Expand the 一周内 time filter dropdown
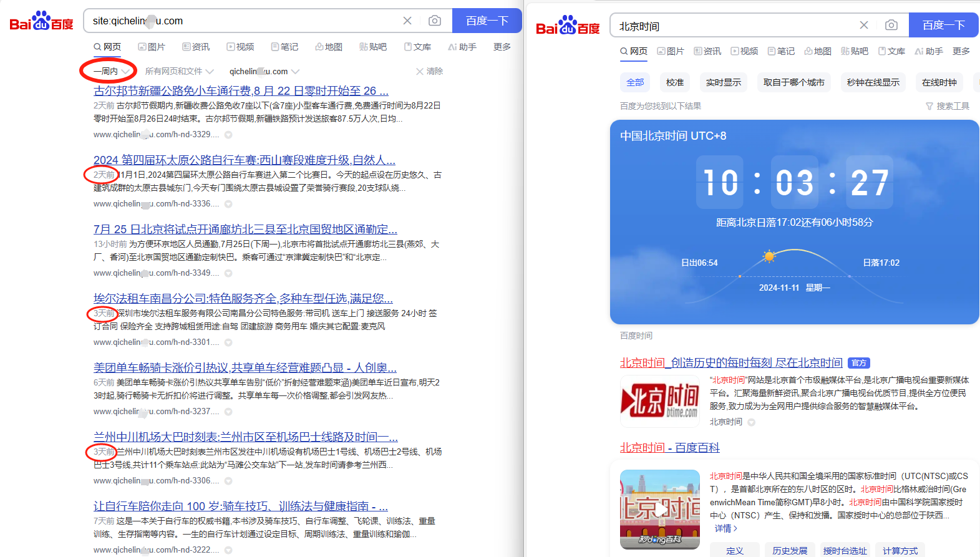Image resolution: width=980 pixels, height=557 pixels. [x=112, y=71]
